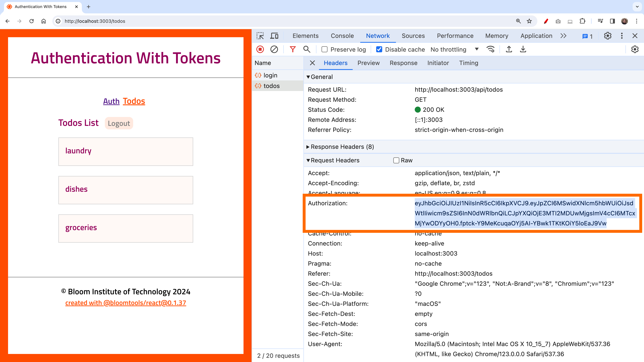The image size is (644, 362).
Task: Enable Preserve log
Action: coord(324,49)
